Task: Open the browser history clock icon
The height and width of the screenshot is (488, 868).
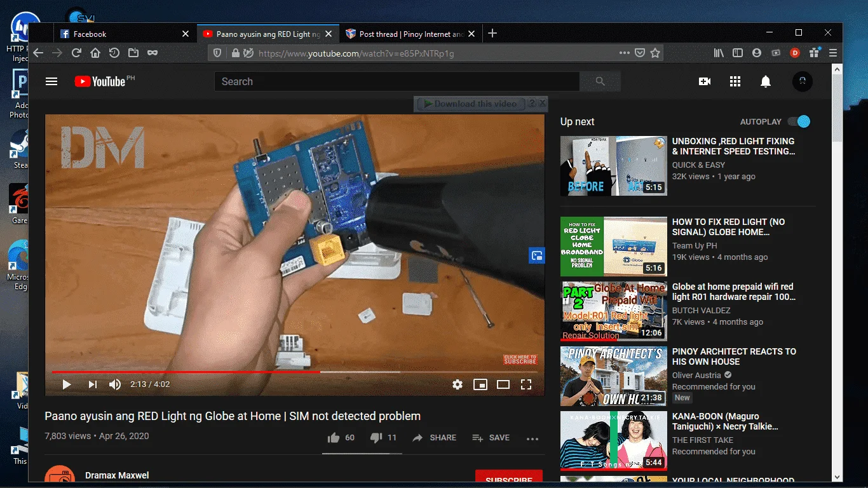Action: point(114,53)
